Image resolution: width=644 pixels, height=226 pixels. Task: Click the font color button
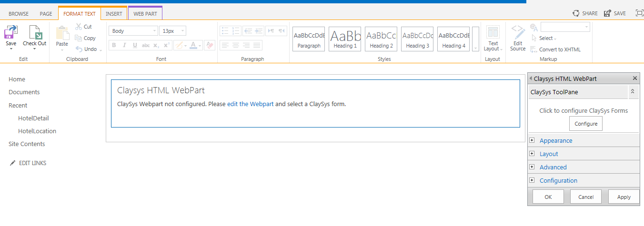[x=193, y=45]
